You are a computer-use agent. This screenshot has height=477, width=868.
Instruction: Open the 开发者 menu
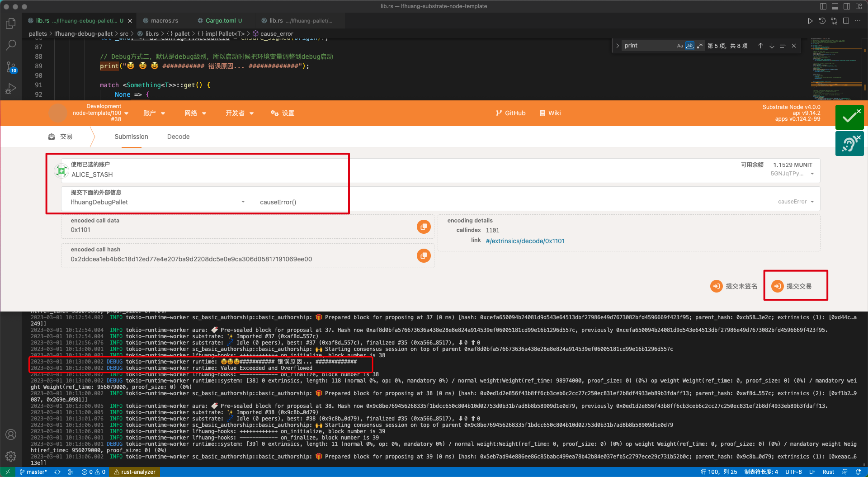tap(240, 113)
